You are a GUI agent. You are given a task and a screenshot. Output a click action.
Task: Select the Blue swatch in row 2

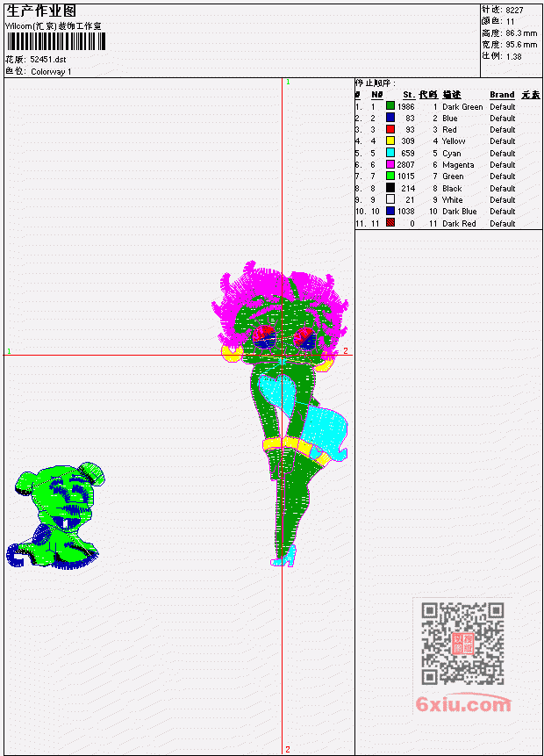390,118
